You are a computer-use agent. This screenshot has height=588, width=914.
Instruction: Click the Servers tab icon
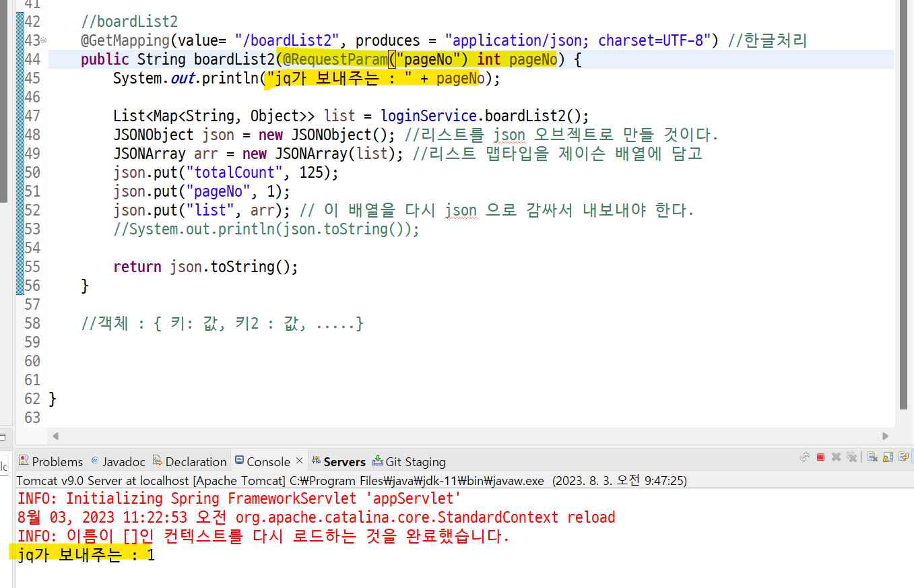coord(316,461)
